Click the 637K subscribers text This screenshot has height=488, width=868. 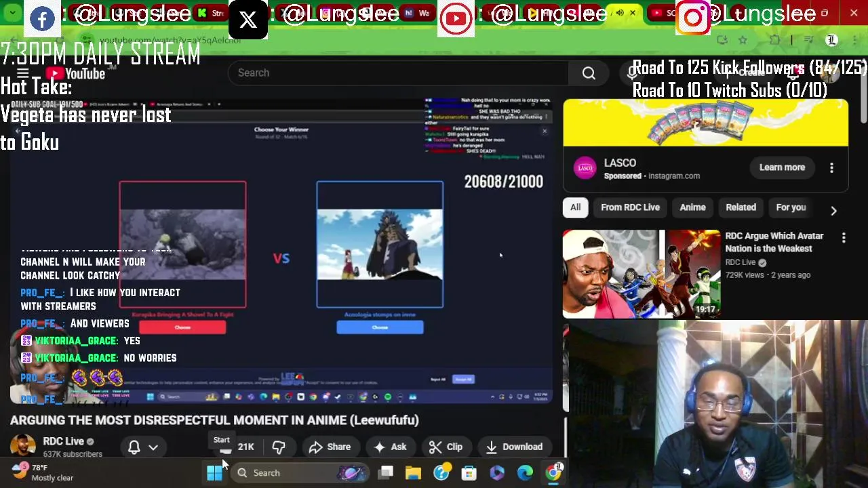tap(73, 454)
